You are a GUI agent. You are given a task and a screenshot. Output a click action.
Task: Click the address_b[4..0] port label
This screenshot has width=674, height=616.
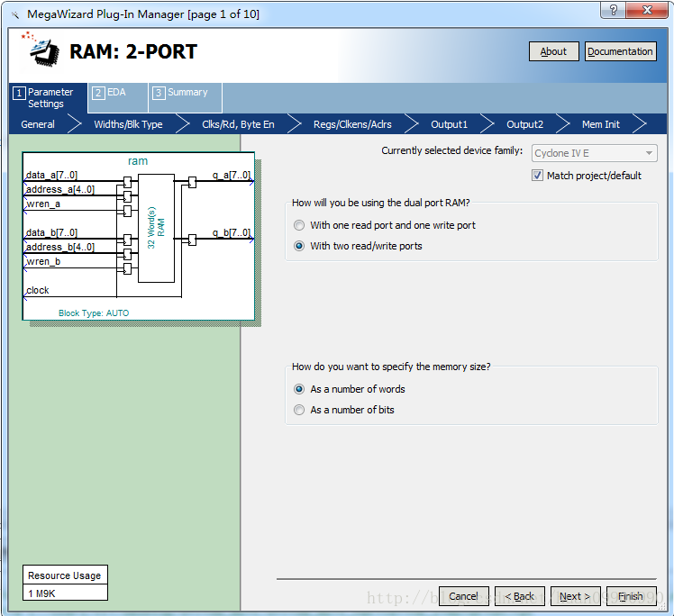(x=60, y=247)
